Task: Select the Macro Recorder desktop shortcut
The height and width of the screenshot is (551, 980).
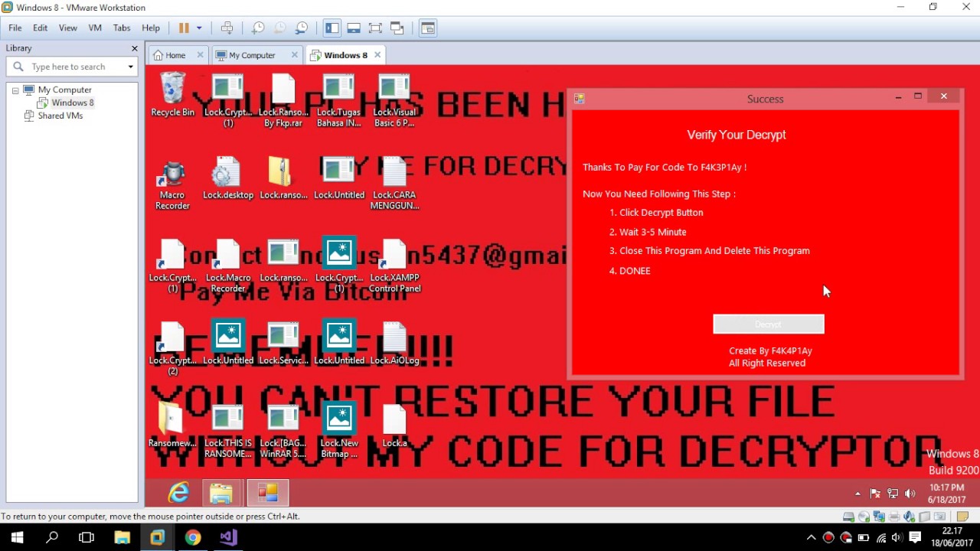Action: [172, 185]
